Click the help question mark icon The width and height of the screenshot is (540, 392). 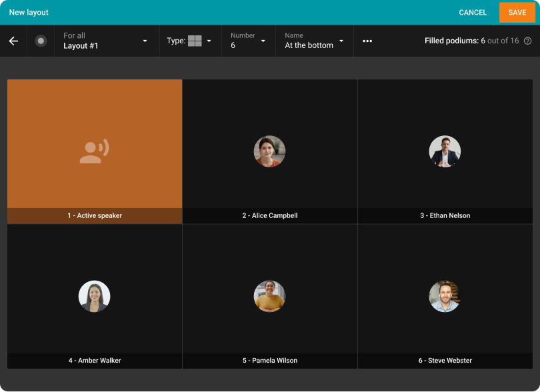[527, 41]
